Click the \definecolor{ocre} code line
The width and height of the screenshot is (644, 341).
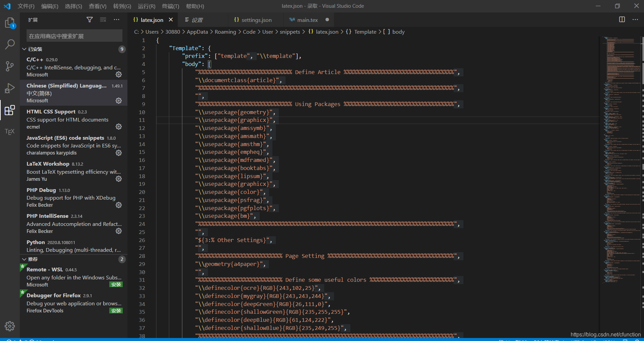click(258, 288)
